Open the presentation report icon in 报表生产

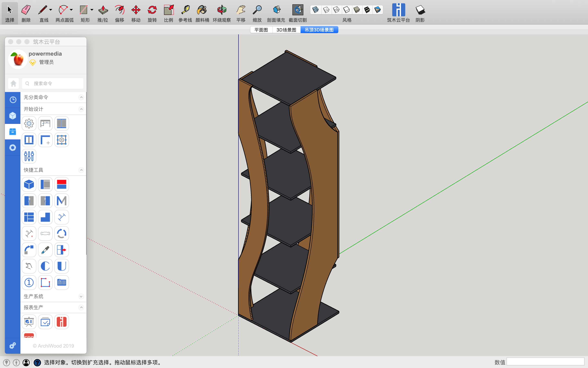pos(29,322)
